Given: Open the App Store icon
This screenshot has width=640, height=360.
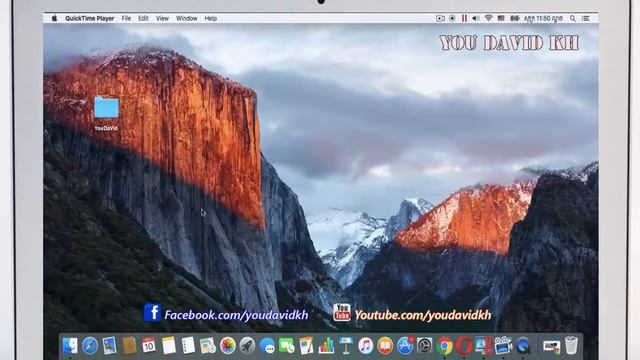Looking at the screenshot, I should (405, 346).
